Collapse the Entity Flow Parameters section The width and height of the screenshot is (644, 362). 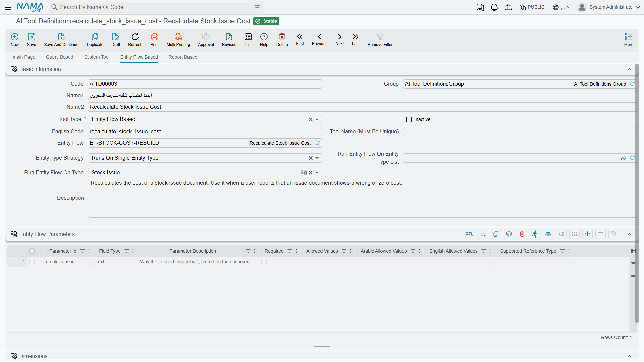tap(630, 234)
